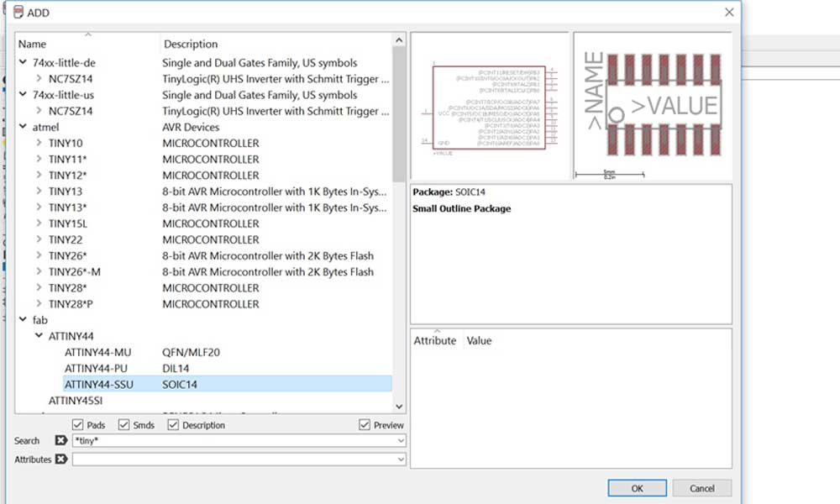The width and height of the screenshot is (840, 504).
Task: Click the device list scrollbar thumb
Action: point(398,114)
